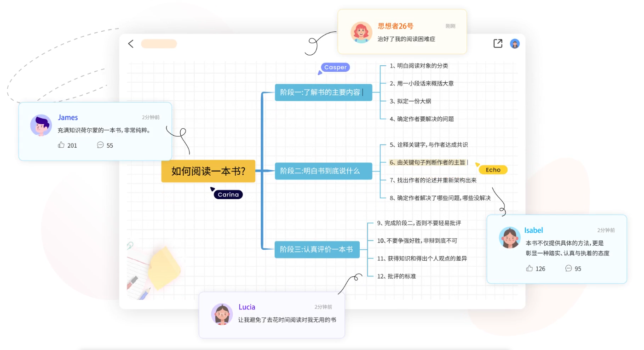Select the Casper collaborator label
This screenshot has height=350, width=644.
coord(335,67)
